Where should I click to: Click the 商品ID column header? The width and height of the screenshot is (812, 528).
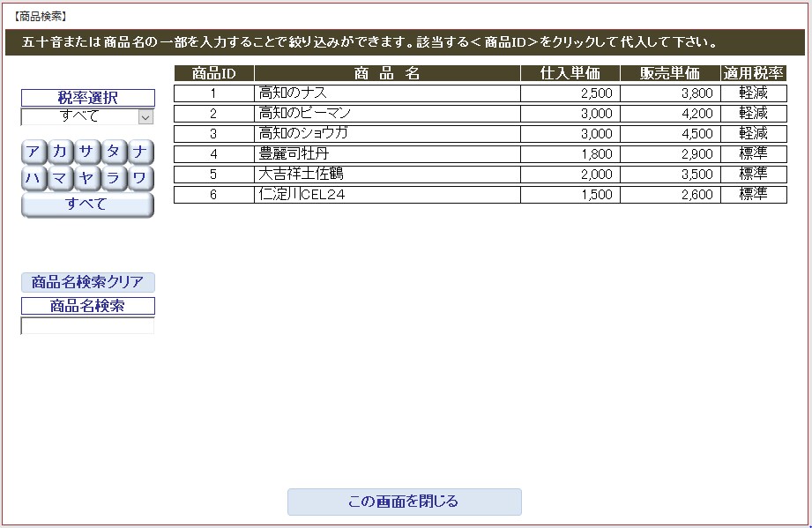(x=214, y=73)
